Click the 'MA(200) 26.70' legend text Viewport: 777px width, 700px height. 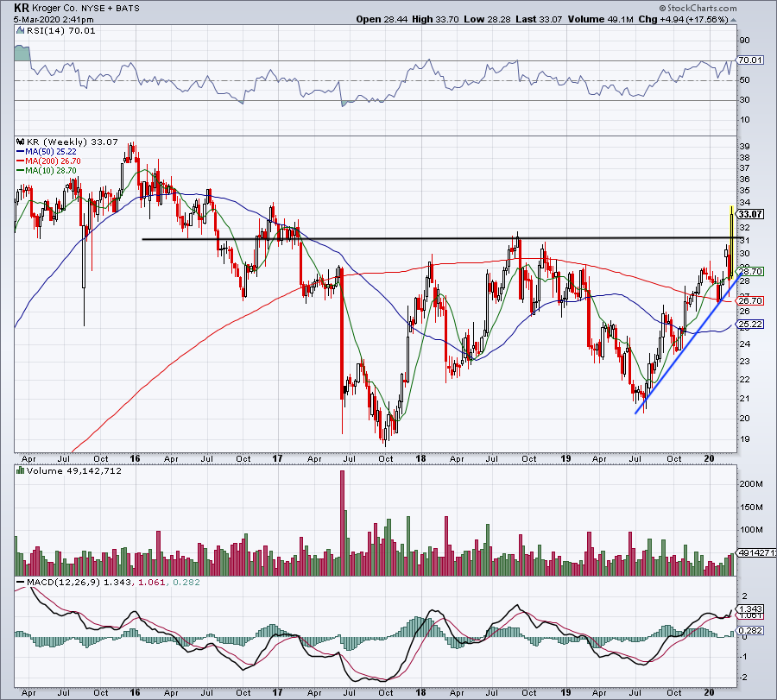click(x=53, y=161)
